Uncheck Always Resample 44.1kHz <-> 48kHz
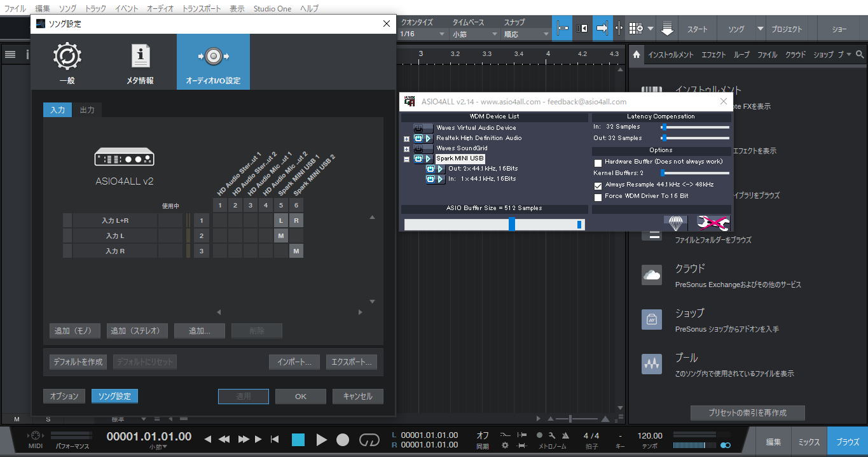 (598, 185)
